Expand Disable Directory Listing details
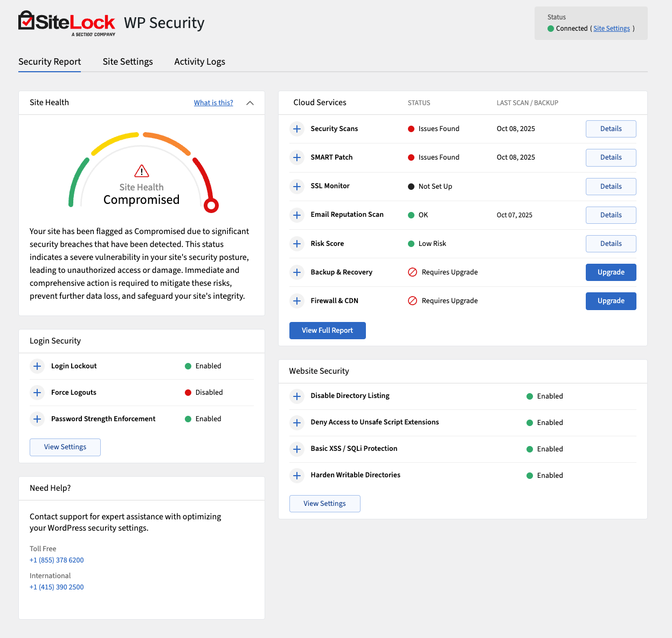Image resolution: width=672 pixels, height=638 pixels. click(297, 396)
